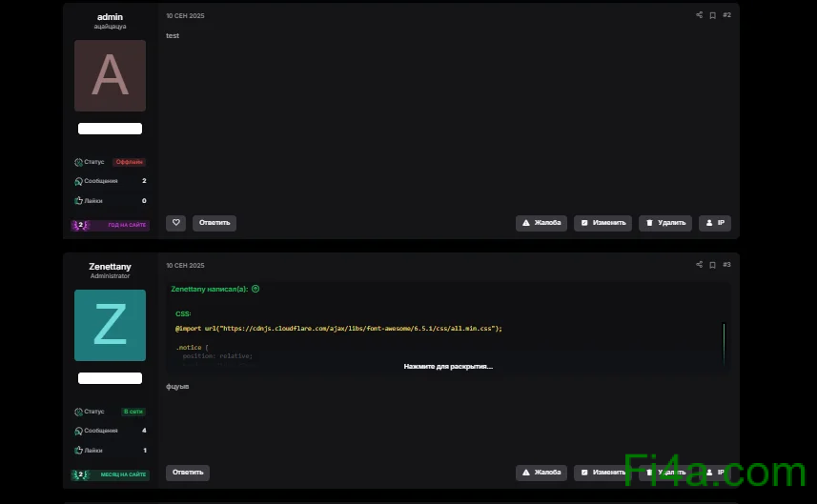Screen dimensions: 817x504
Task: Click the Лайки thumbs-up icon under Zenettany
Action: [78, 451]
